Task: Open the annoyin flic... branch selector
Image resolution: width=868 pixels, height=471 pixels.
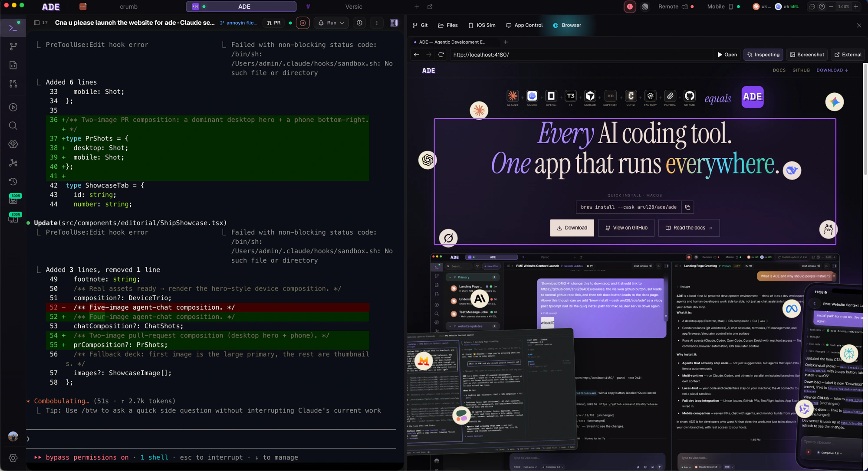Action: point(238,23)
